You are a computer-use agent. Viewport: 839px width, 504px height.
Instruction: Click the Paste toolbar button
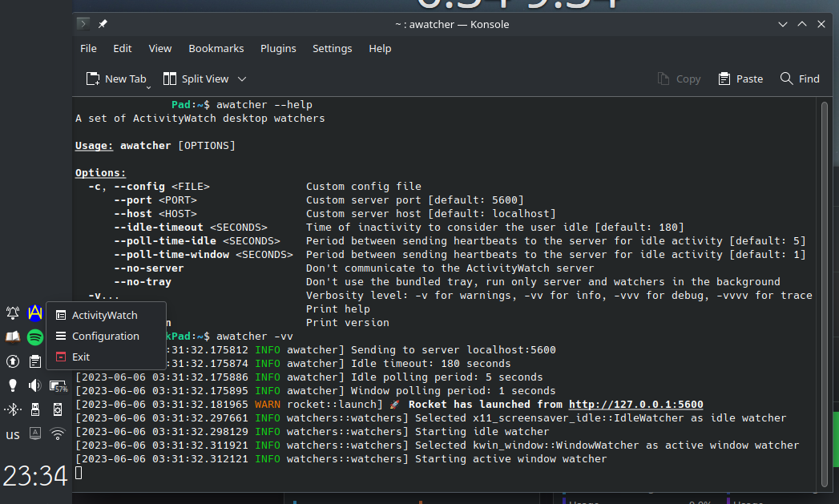click(x=740, y=79)
